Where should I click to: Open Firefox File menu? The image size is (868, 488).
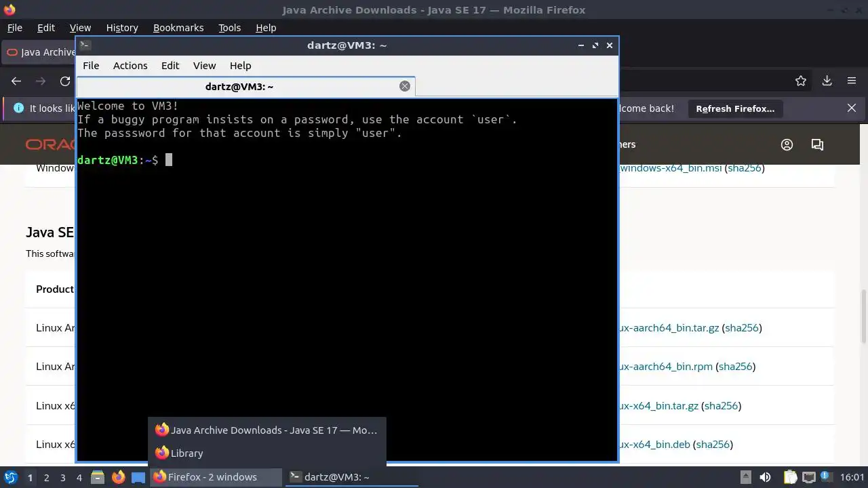click(14, 28)
